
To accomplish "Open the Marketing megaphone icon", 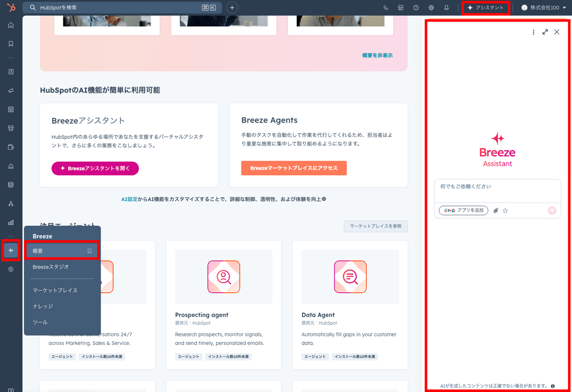I will [11, 90].
